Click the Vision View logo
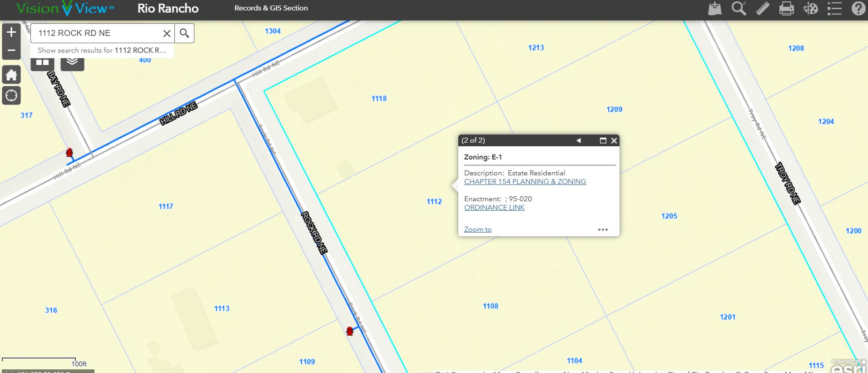 click(65, 9)
